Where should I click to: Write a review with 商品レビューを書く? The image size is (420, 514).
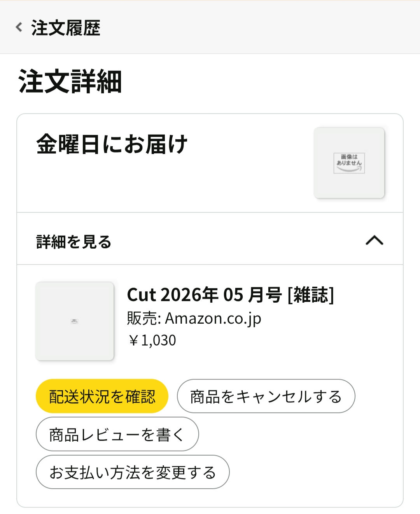pos(117,434)
